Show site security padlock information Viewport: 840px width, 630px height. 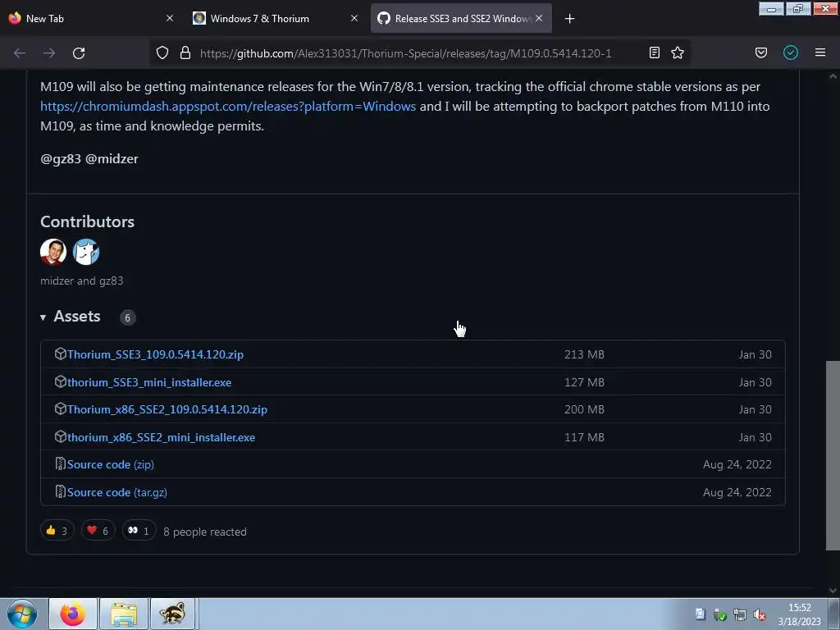(185, 52)
